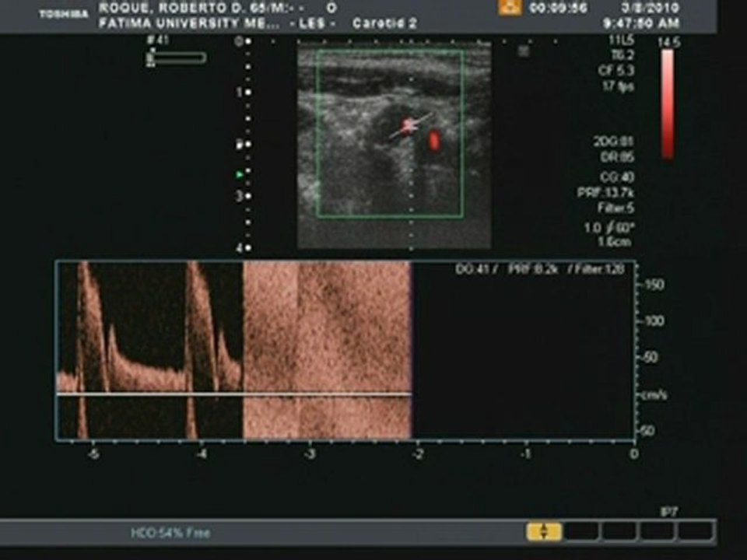Click the -3 time axis label
Screen dimensions: 747x560
click(309, 453)
